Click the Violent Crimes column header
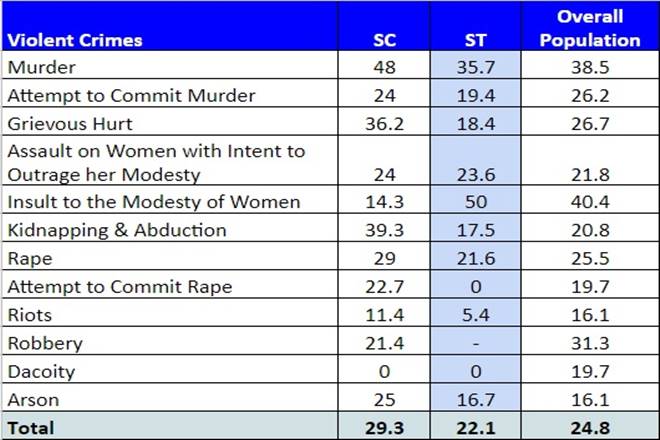Screen dimensions: 660x440 (x=75, y=41)
